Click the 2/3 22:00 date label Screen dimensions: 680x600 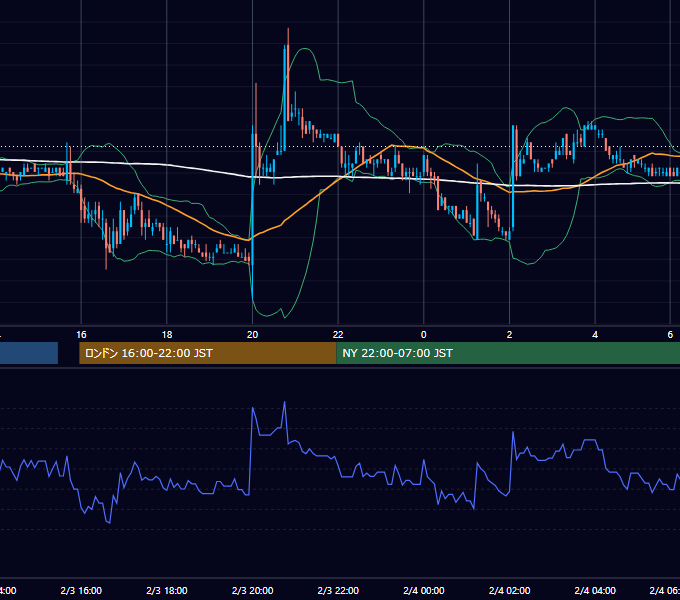pos(338,590)
